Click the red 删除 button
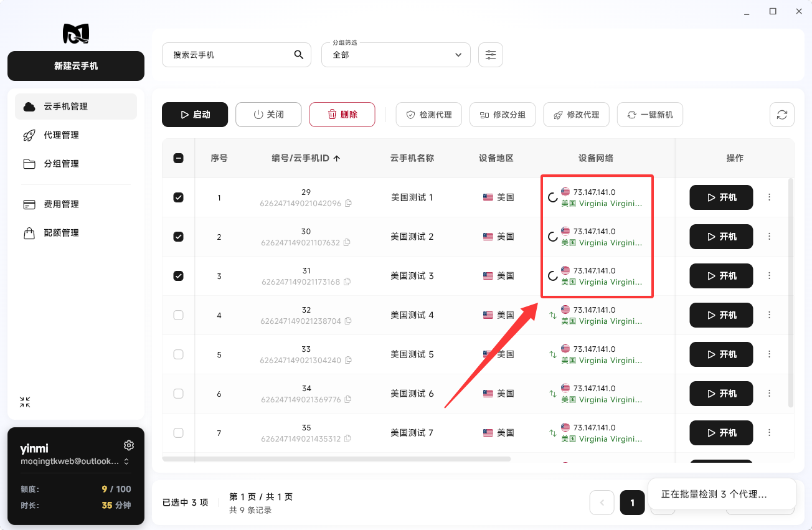 [342, 115]
